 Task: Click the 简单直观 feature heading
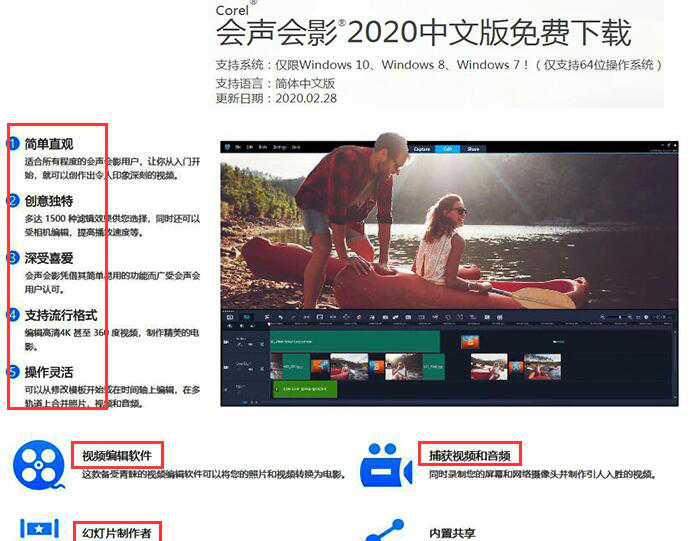[49, 144]
